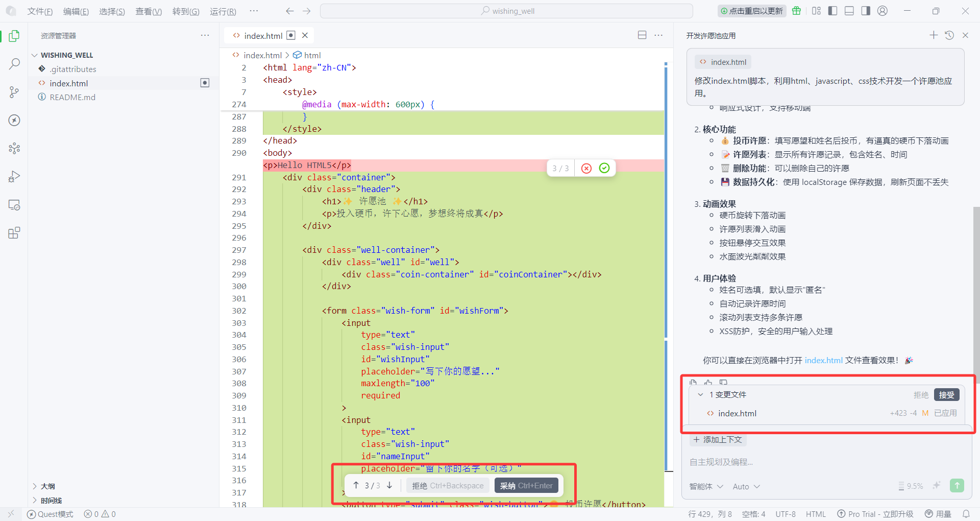
Task: Accept current inline change with green check
Action: pos(604,168)
